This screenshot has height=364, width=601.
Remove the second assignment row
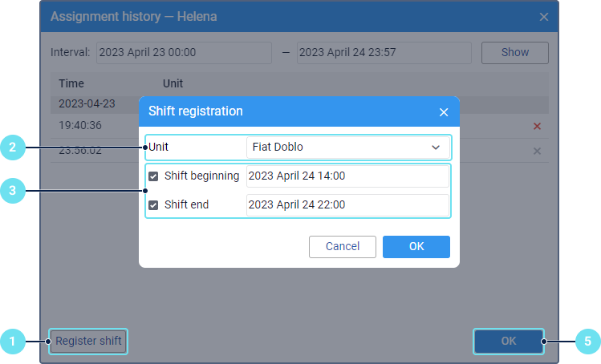[x=537, y=151]
